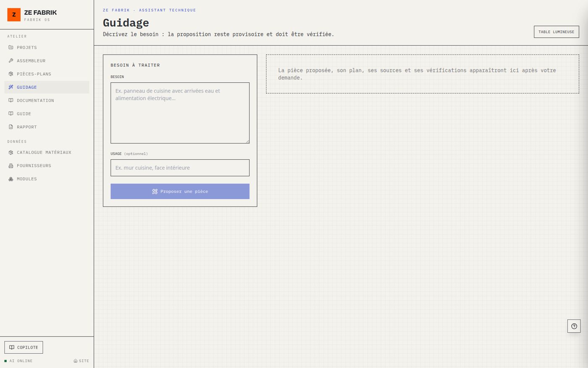This screenshot has width=588, height=368.
Task: Open the help question mark button
Action: pyautogui.click(x=574, y=326)
